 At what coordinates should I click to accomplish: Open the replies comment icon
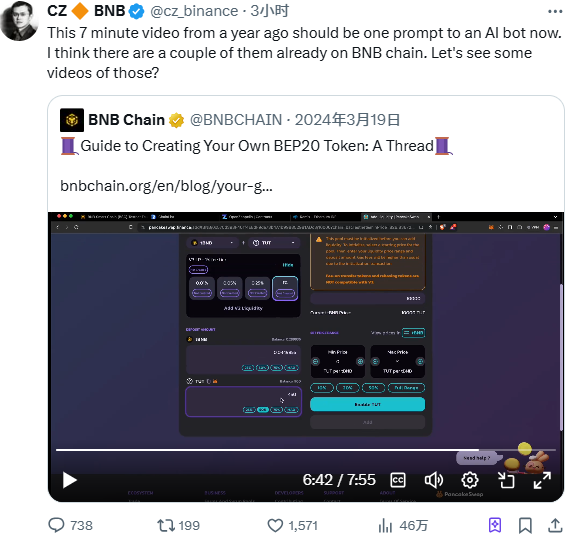coord(56,525)
